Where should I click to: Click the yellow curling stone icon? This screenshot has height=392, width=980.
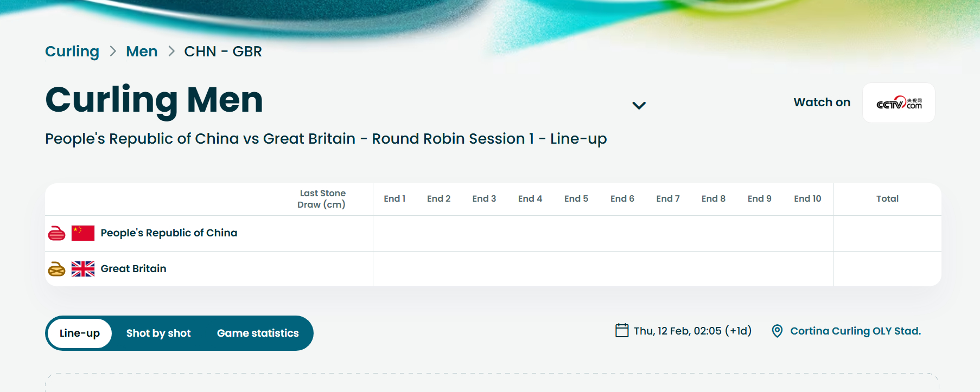[x=56, y=269]
